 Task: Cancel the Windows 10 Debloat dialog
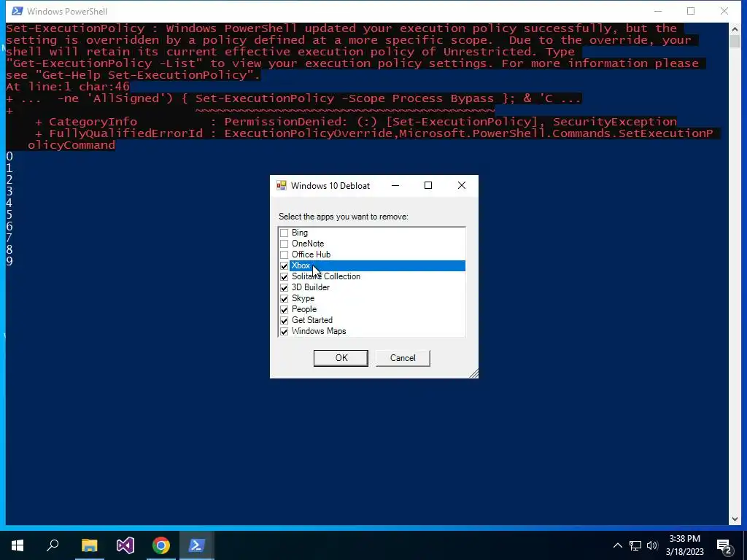403,358
